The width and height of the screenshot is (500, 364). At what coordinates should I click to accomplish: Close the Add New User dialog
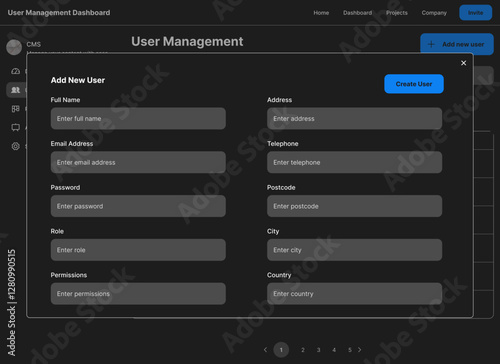[x=463, y=63]
